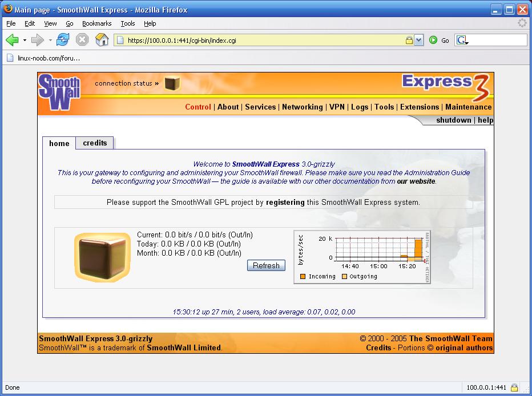Open the VPN navigation section
532x396 pixels.
[337, 107]
